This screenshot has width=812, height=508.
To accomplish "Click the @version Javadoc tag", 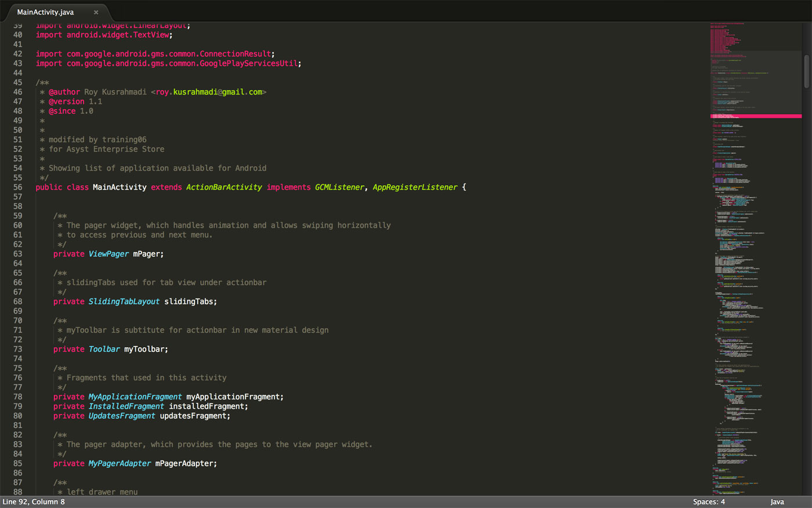I will click(66, 101).
